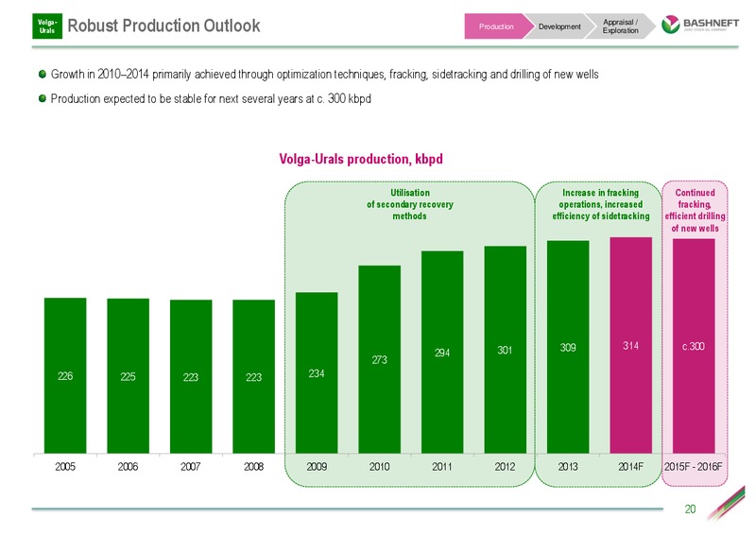Click the 2010 axis label
This screenshot has height=535, width=756.
[380, 467]
